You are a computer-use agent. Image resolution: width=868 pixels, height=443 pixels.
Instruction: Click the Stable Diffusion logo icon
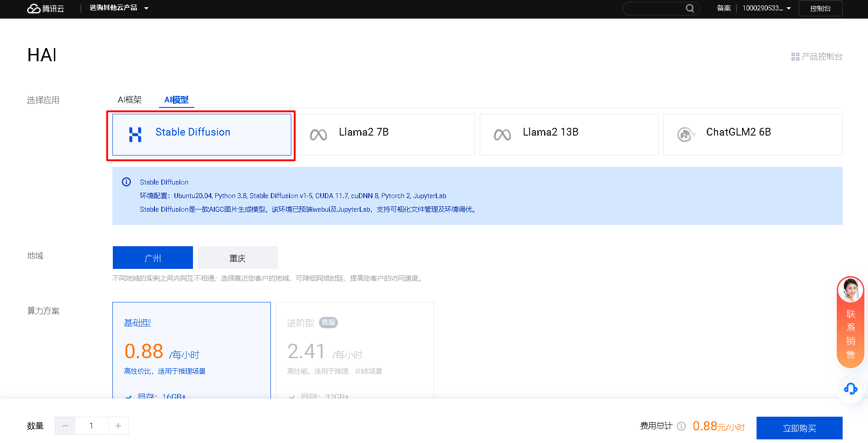[x=135, y=135]
